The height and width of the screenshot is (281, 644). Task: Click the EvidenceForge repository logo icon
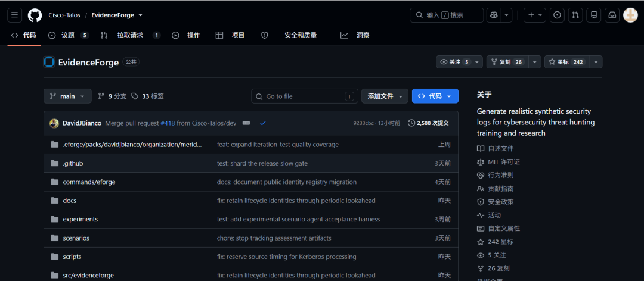click(x=49, y=63)
